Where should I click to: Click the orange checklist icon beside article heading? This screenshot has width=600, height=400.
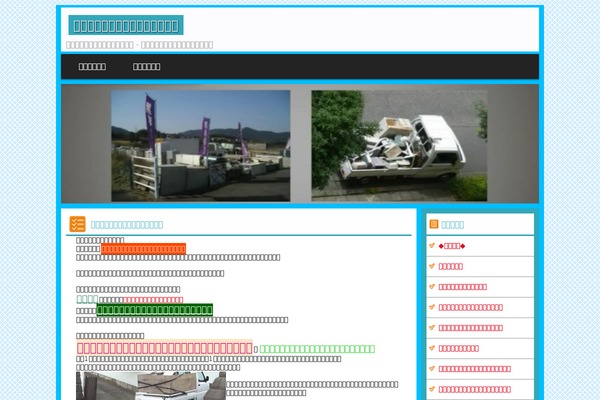[x=77, y=224]
